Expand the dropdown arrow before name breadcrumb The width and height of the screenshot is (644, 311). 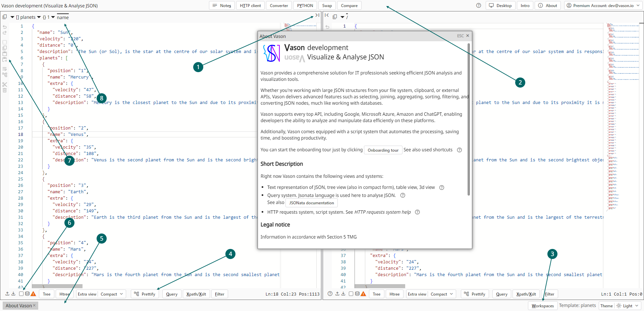click(53, 17)
